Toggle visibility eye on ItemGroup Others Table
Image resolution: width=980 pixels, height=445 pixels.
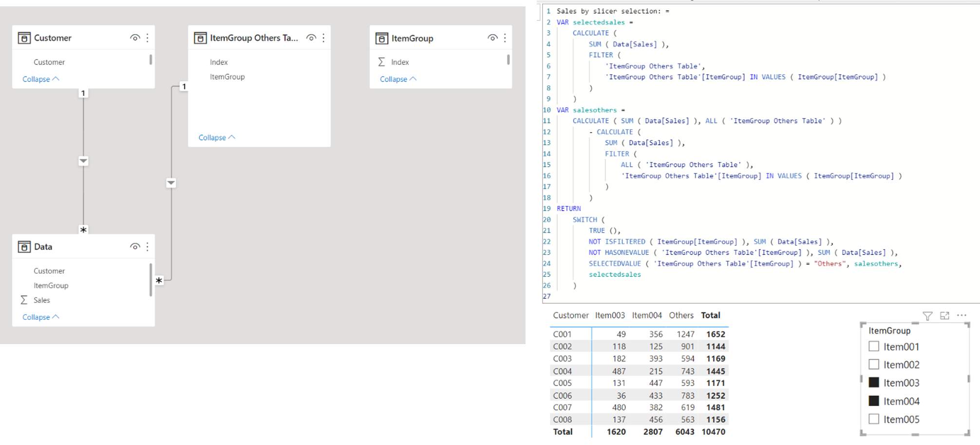[x=311, y=38]
